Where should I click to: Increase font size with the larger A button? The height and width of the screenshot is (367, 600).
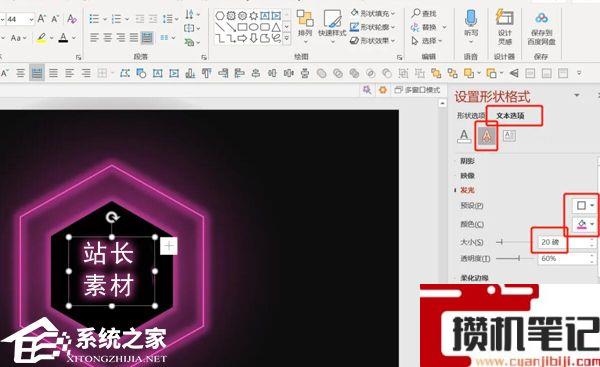coord(42,18)
